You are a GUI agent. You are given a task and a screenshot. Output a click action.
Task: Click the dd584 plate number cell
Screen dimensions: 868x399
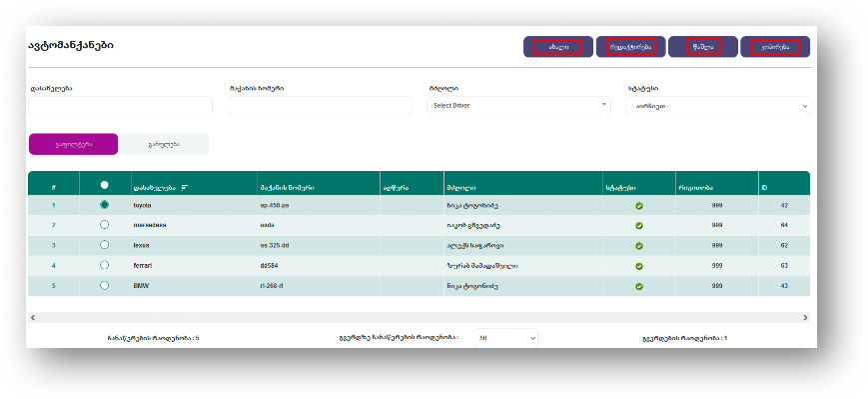(x=319, y=266)
